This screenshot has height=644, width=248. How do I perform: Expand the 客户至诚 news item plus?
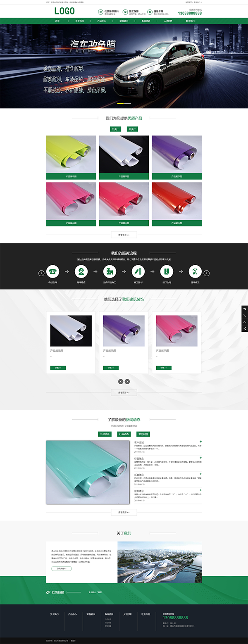[x=200, y=442]
